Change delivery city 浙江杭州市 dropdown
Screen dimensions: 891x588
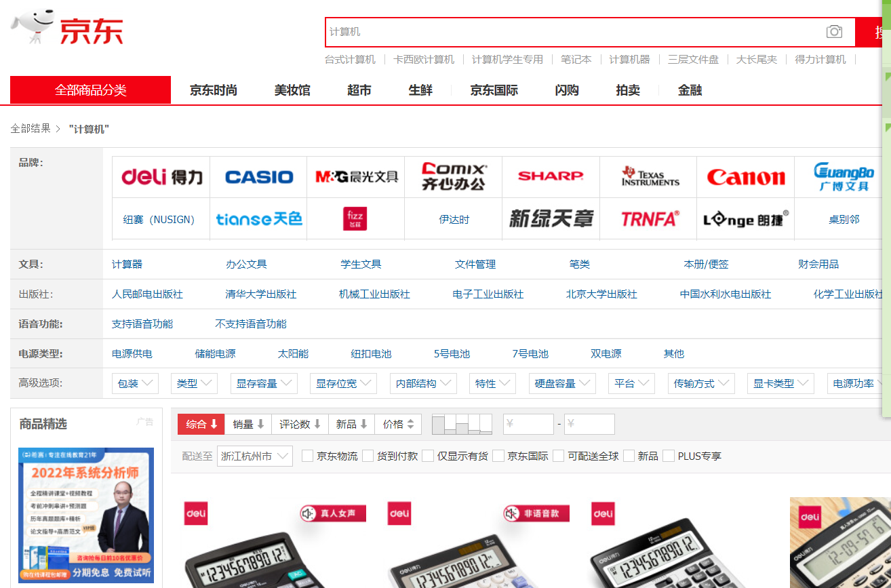point(255,456)
